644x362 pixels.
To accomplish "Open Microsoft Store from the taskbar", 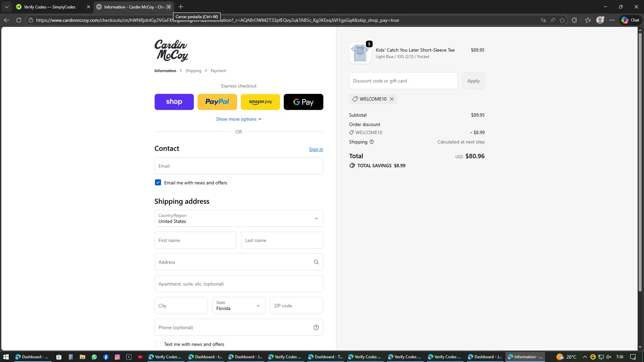I will tap(59, 357).
